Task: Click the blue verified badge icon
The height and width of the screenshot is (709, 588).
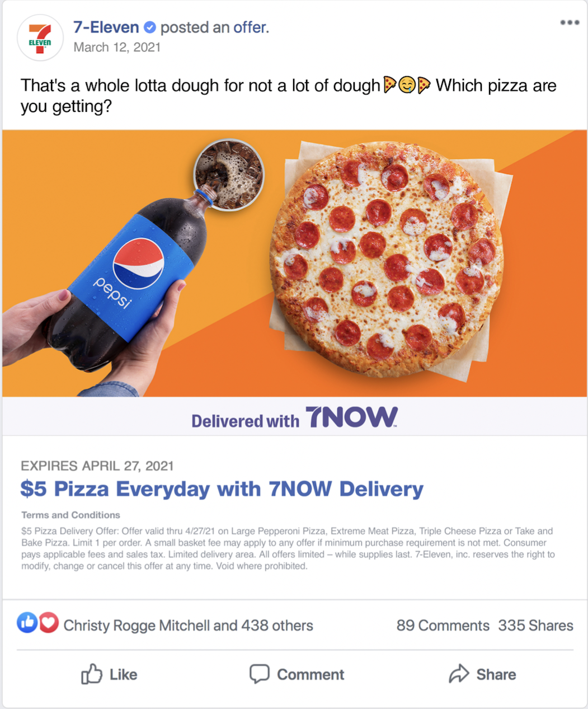Action: 150,27
